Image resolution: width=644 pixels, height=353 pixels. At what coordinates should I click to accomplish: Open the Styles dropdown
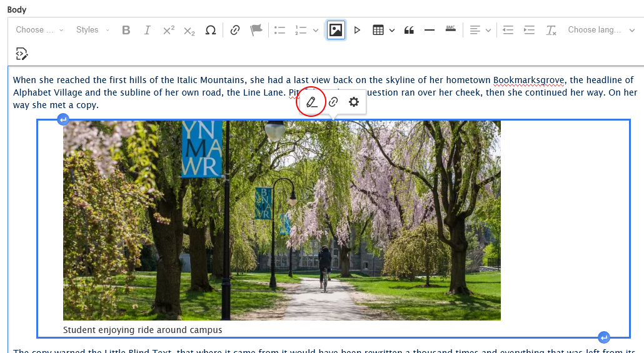[93, 30]
